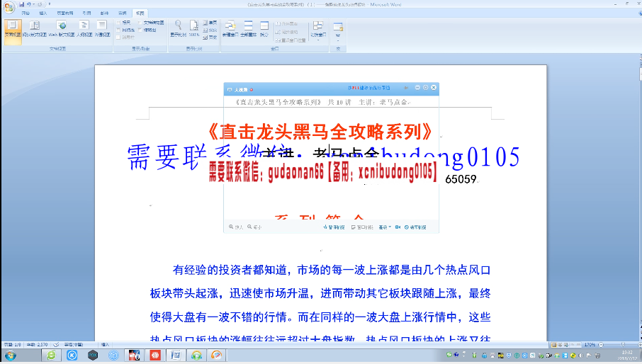Switch to the 插入 (Insert) ribbon tab
The height and width of the screenshot is (364, 642).
point(43,13)
